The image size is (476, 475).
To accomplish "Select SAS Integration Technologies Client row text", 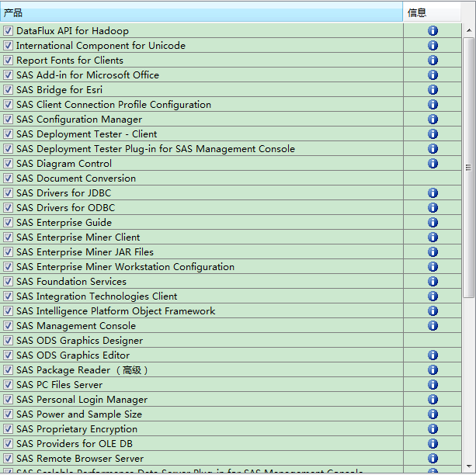I will pos(97,296).
